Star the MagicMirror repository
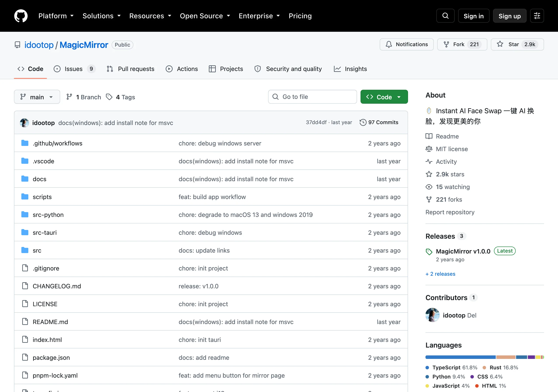Screen dimensions: 558x392 tap(517, 44)
